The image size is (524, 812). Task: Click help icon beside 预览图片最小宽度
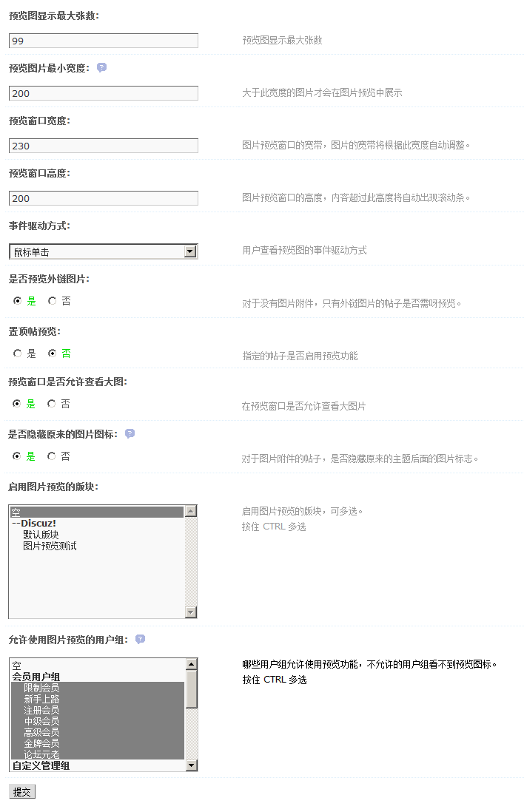click(x=101, y=67)
